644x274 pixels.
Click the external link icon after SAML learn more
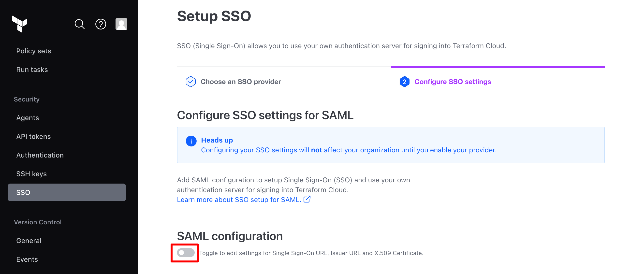pos(307,199)
